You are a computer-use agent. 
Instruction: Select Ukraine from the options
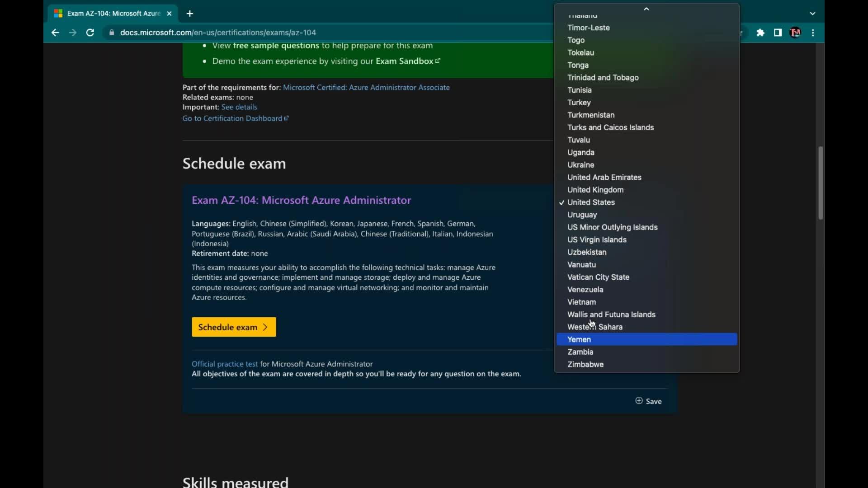point(646,165)
